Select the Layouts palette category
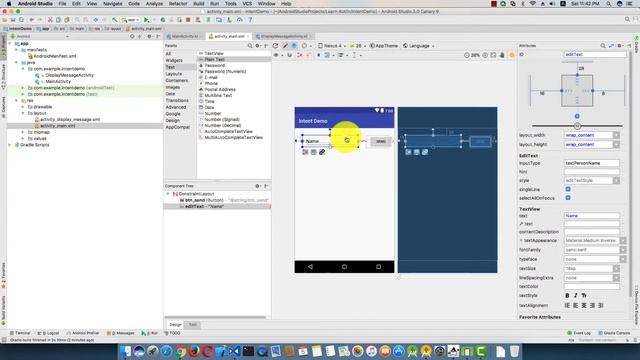This screenshot has height=360, width=640. tap(174, 74)
